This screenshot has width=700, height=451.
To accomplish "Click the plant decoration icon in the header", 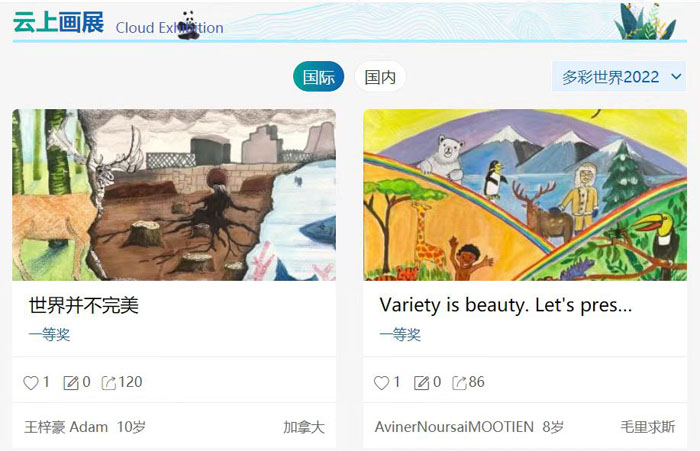I will point(646,21).
